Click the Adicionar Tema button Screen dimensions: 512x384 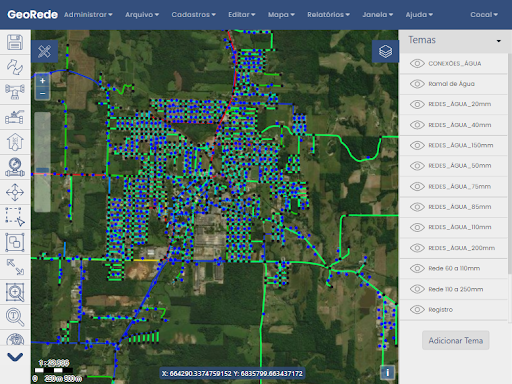(x=456, y=340)
